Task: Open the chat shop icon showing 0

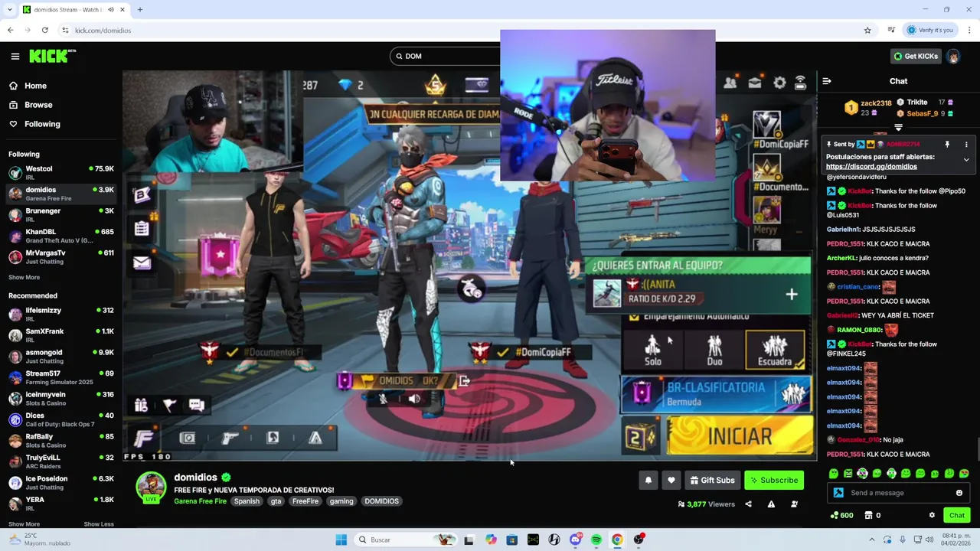Action: point(873,515)
